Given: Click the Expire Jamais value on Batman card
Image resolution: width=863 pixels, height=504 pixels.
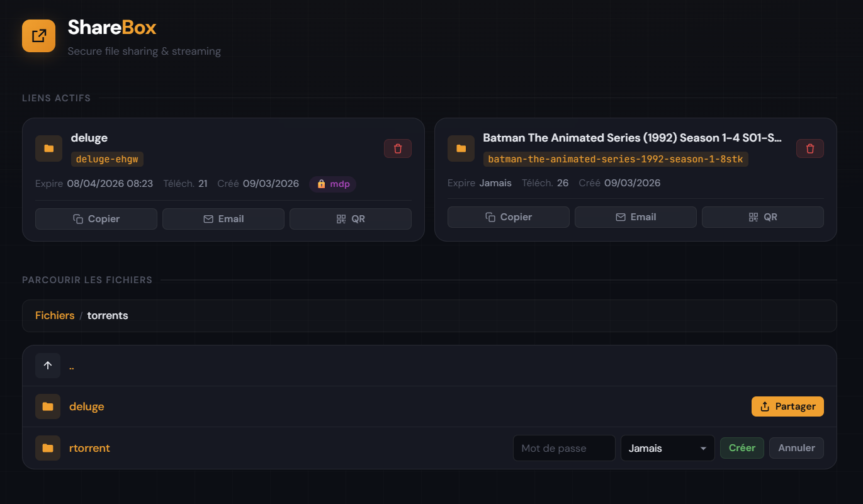Looking at the screenshot, I should pyautogui.click(x=495, y=183).
